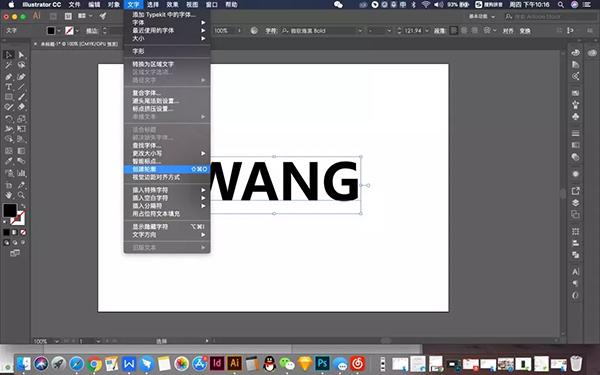600x375 pixels.
Task: Click 对齐 button in control bar
Action: point(508,31)
